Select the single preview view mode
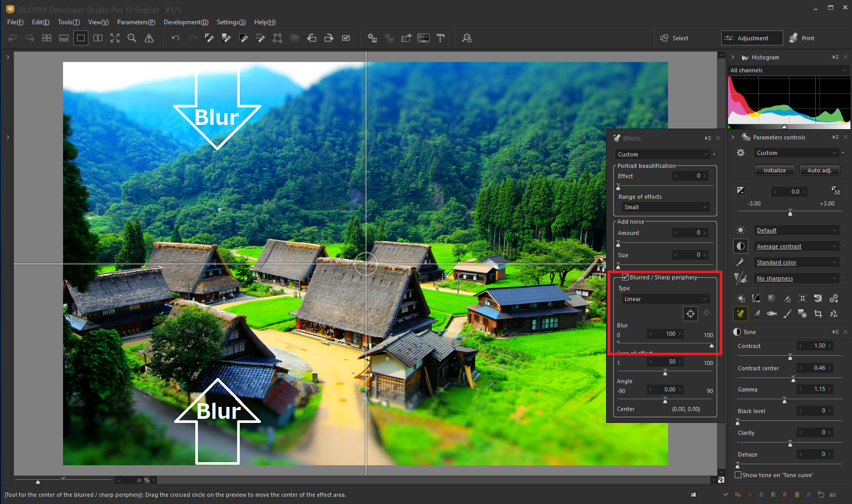This screenshot has width=852, height=504. click(81, 38)
